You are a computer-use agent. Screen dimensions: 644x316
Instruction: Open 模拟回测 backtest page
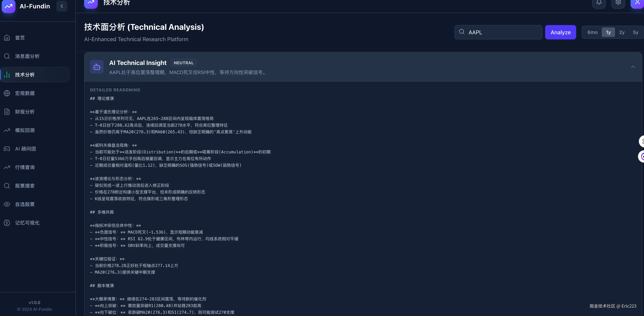(x=25, y=130)
